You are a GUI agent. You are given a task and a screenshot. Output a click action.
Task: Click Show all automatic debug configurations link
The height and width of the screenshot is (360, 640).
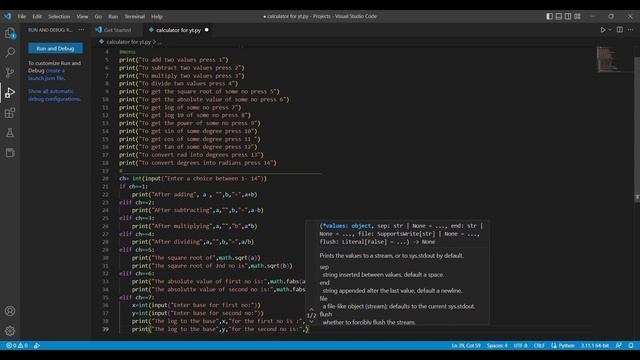coord(54,95)
